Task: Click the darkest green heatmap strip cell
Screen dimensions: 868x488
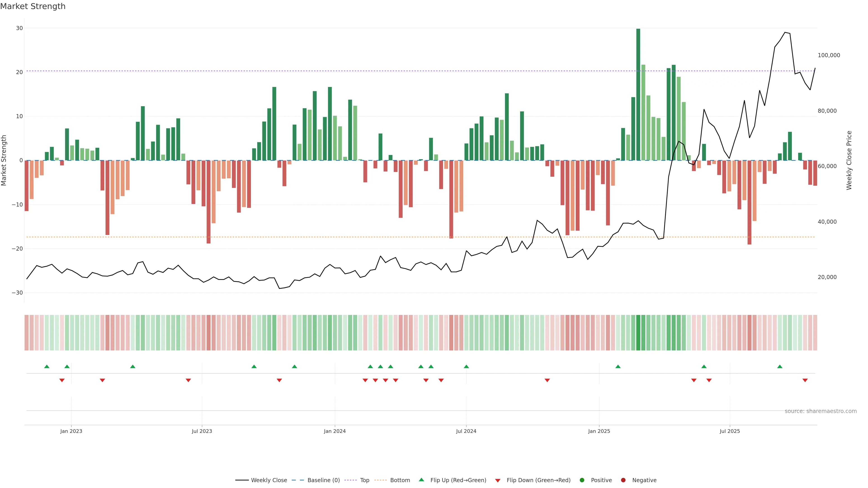Action: tap(638, 333)
